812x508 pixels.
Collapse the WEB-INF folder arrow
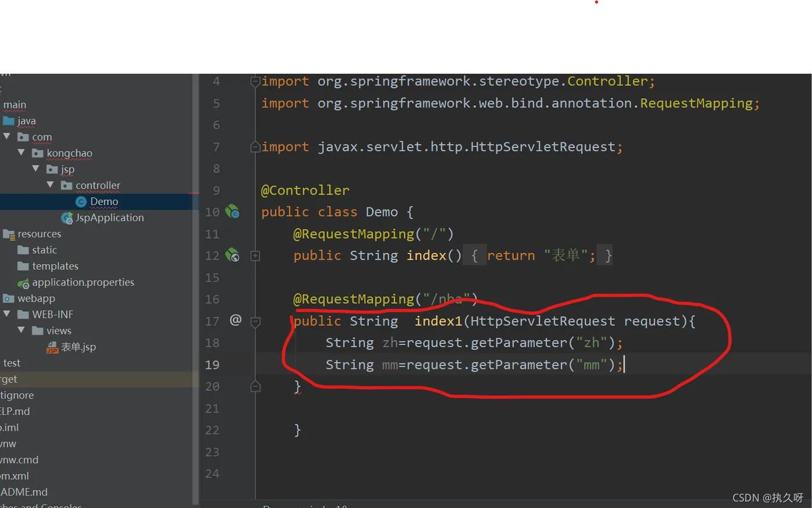tap(7, 314)
